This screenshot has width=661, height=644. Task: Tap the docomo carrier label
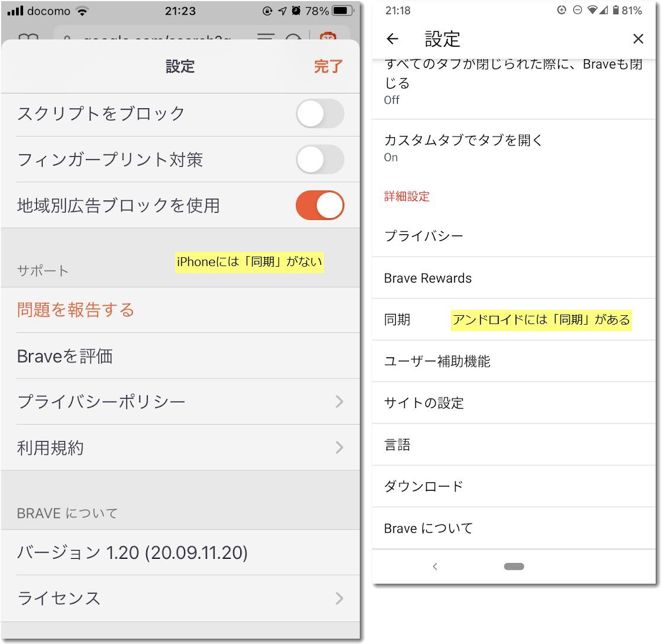coord(49,11)
